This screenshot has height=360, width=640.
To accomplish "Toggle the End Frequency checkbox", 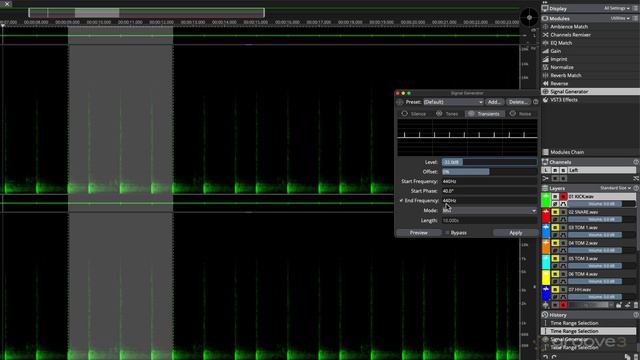I will point(401,201).
